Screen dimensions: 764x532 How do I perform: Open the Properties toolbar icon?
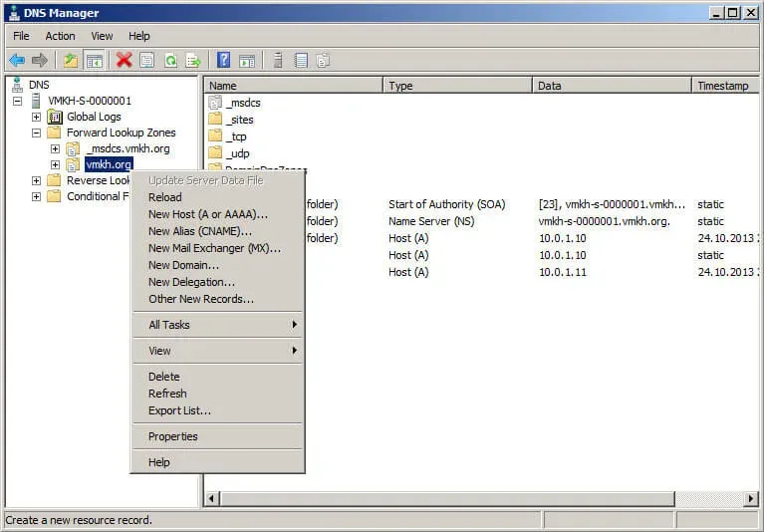(x=147, y=61)
